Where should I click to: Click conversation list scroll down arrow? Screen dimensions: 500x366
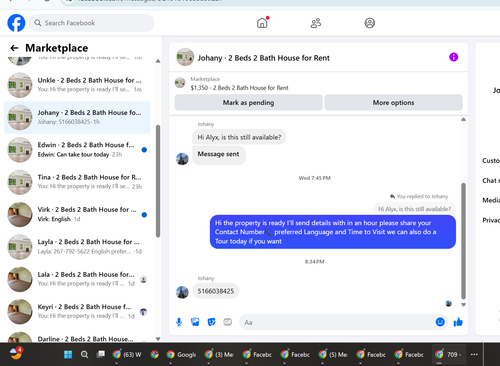click(158, 339)
